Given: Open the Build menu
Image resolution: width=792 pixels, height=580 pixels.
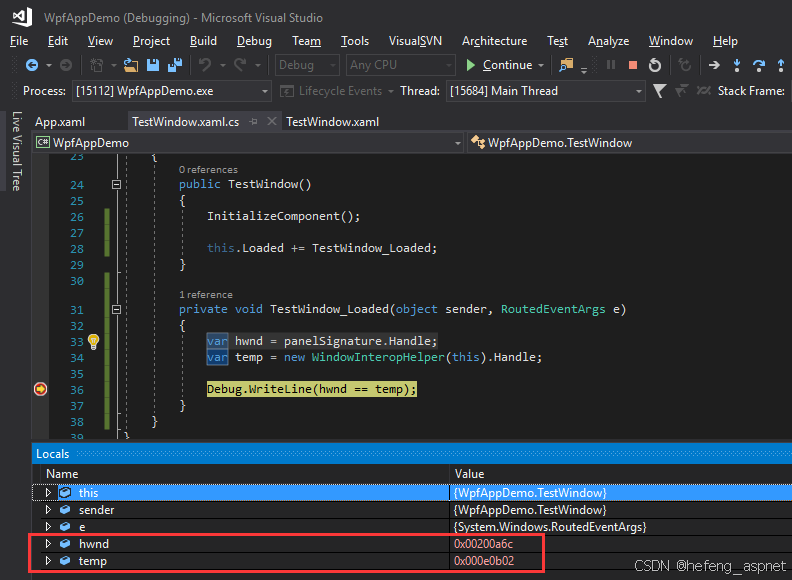Looking at the screenshot, I should click(203, 41).
